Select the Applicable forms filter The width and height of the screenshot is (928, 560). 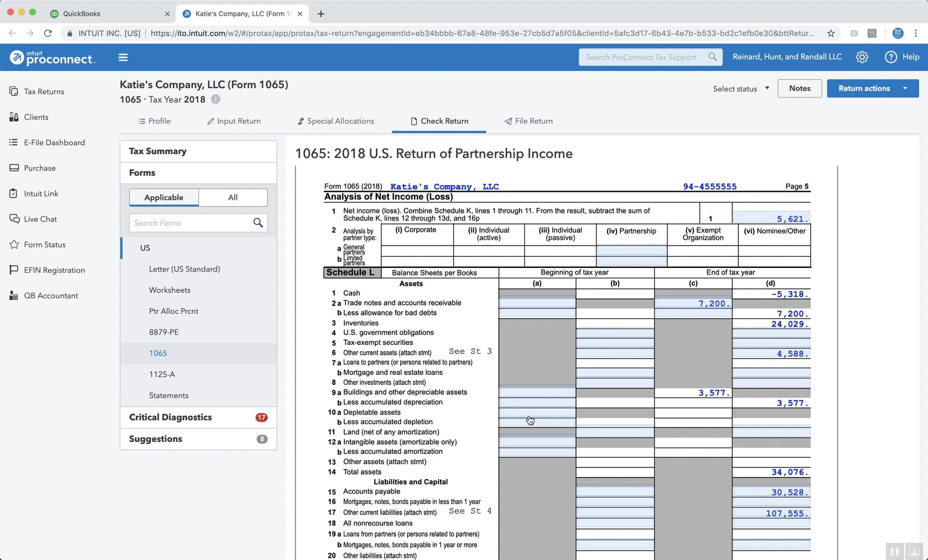[164, 197]
